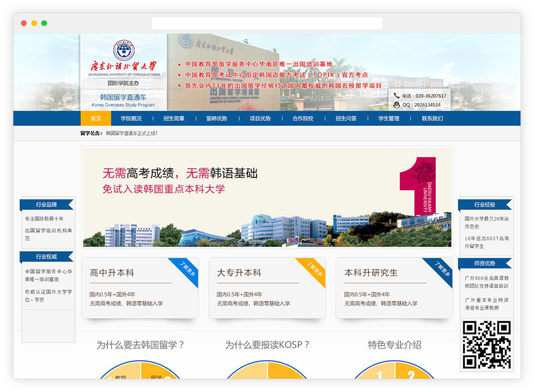Open the 留韩优势 menu item
Viewport: 534px width, 392px height.
point(217,118)
